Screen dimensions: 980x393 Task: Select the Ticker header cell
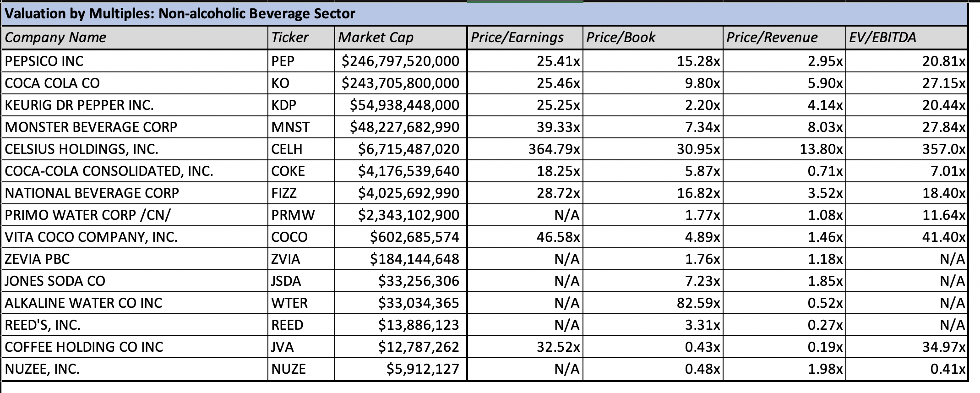[301, 38]
